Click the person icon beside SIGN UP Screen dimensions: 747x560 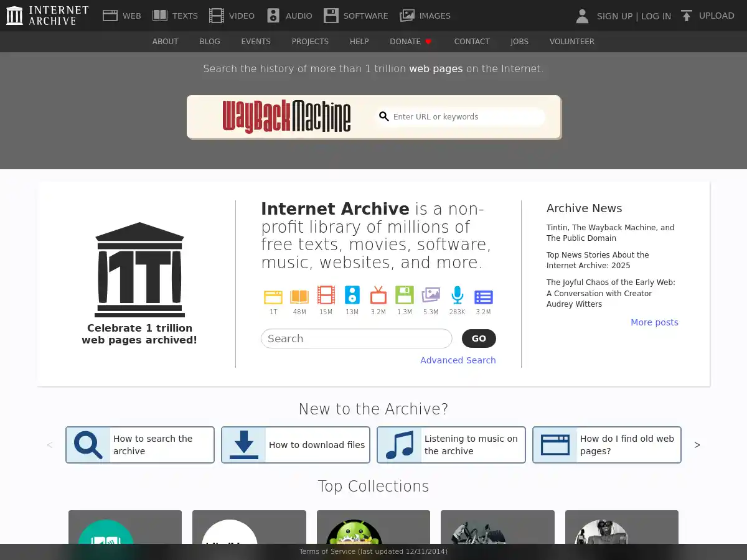coord(582,16)
